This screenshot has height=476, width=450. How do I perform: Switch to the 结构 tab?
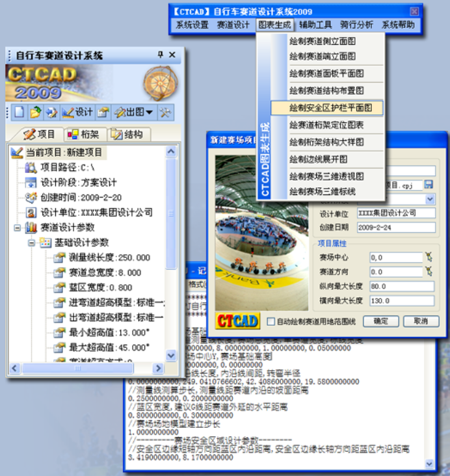[128, 134]
